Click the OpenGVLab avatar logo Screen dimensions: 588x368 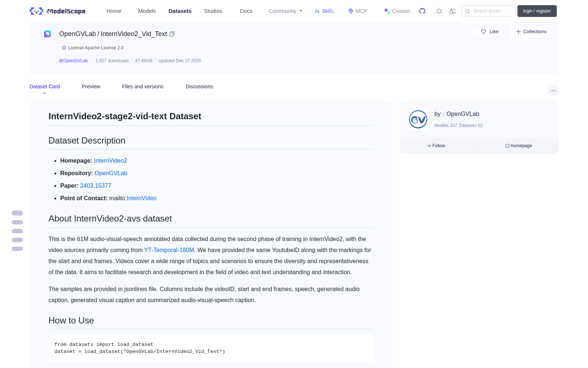click(418, 119)
